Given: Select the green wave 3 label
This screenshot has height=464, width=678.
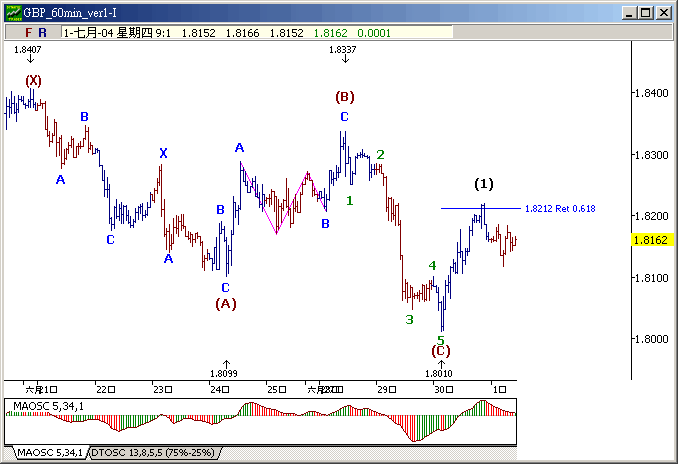Looking at the screenshot, I should [409, 320].
